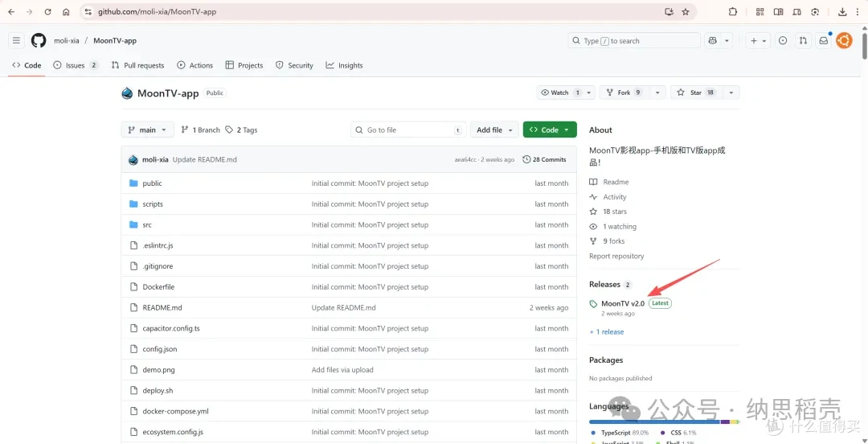Viewport: 868px width, 444px height.
Task: View 2 Tags link
Action: pyautogui.click(x=241, y=129)
